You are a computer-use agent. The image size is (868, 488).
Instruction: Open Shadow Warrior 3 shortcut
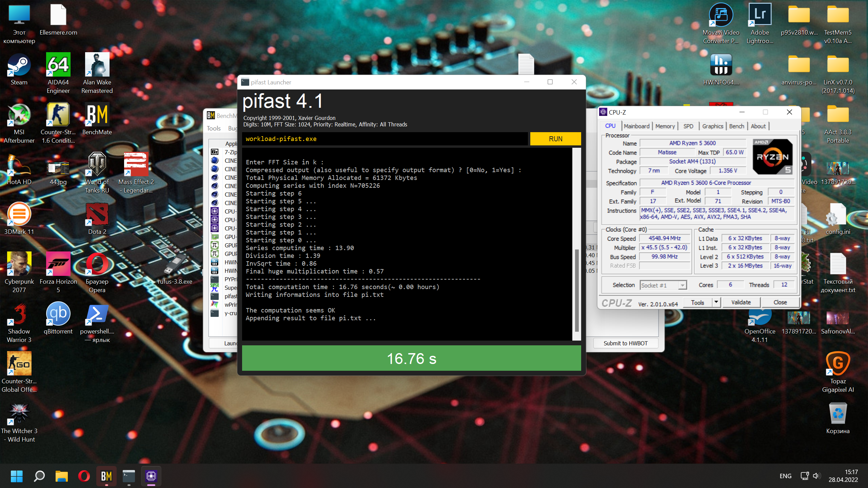(x=19, y=322)
